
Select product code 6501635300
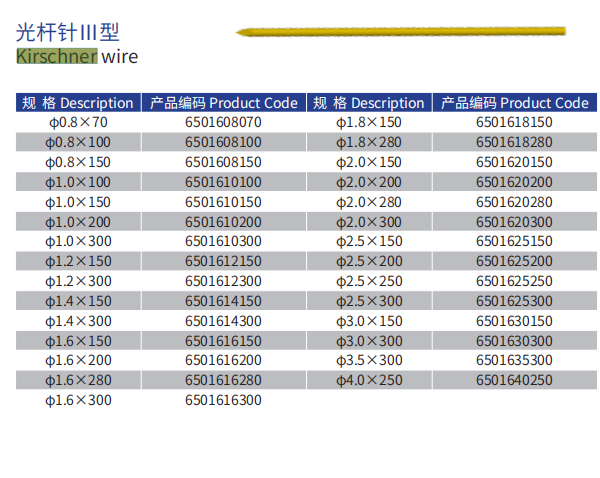[x=514, y=361]
